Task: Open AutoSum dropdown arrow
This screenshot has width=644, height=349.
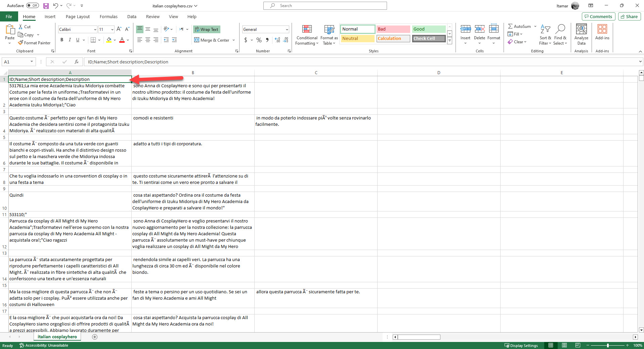Action: tap(535, 27)
